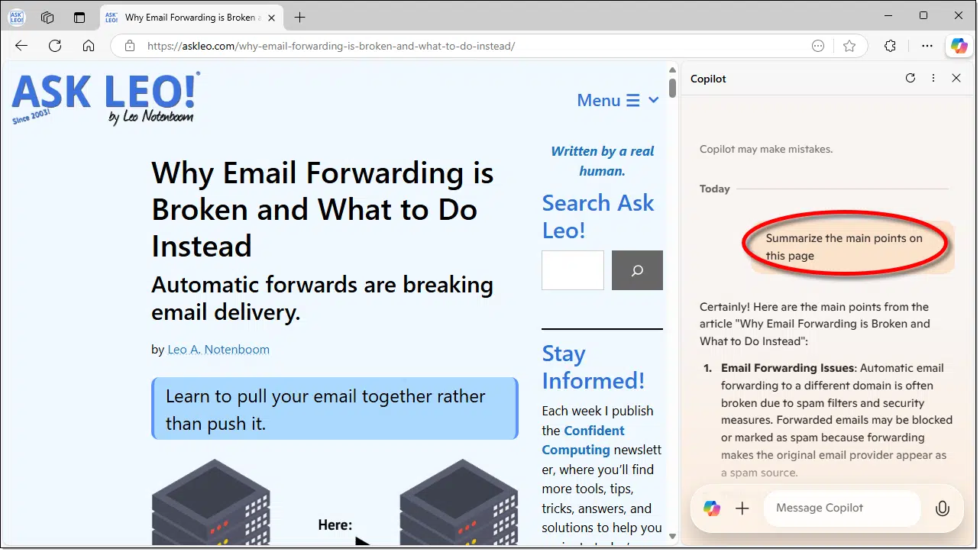The width and height of the screenshot is (980, 552).
Task: View site information lock icon
Action: coord(130,46)
